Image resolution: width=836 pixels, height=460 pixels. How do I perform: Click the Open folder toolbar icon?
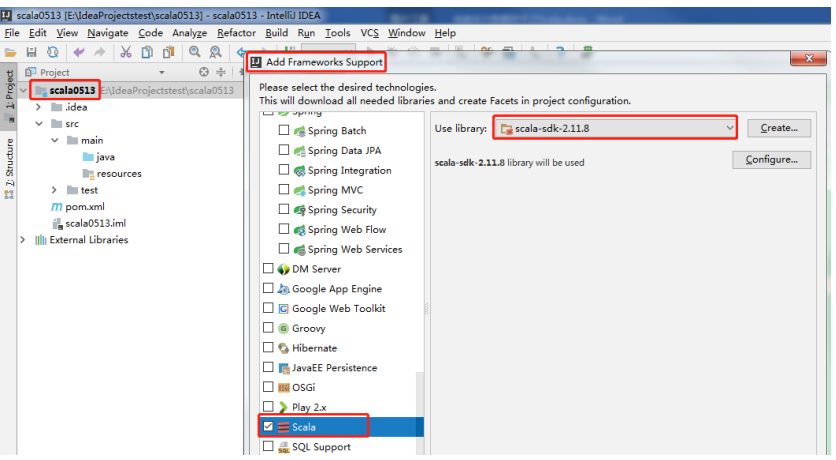(x=10, y=52)
